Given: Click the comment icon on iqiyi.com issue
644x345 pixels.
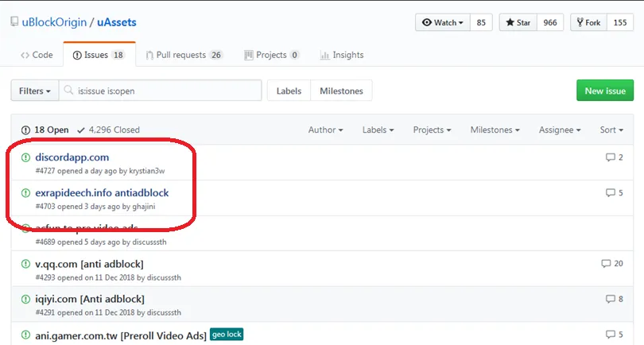Looking at the screenshot, I should pyautogui.click(x=610, y=300).
